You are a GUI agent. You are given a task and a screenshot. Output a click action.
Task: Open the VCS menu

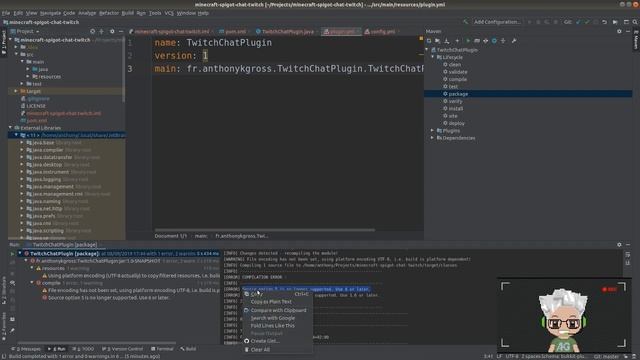169,13
